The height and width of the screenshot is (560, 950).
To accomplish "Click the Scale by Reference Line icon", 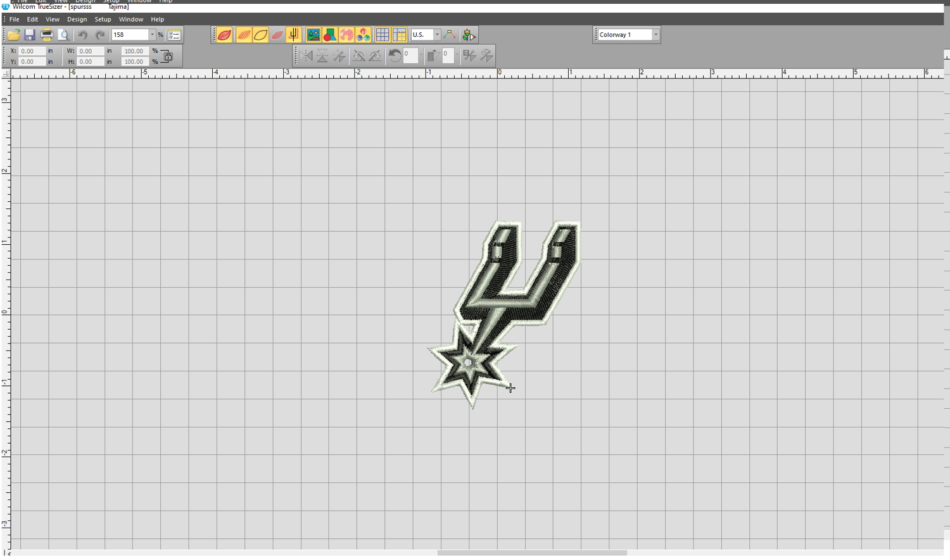I will click(469, 56).
